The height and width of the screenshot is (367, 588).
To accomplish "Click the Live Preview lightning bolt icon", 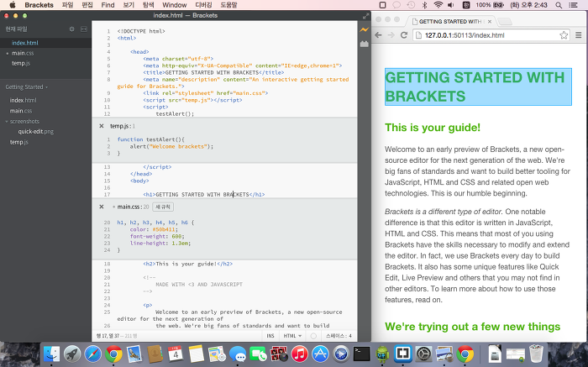I will tap(364, 29).
